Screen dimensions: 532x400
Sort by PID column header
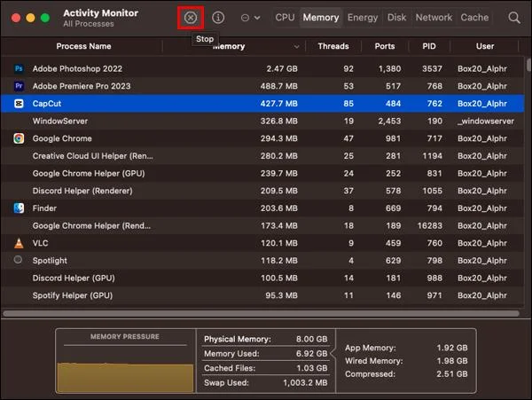click(x=429, y=46)
